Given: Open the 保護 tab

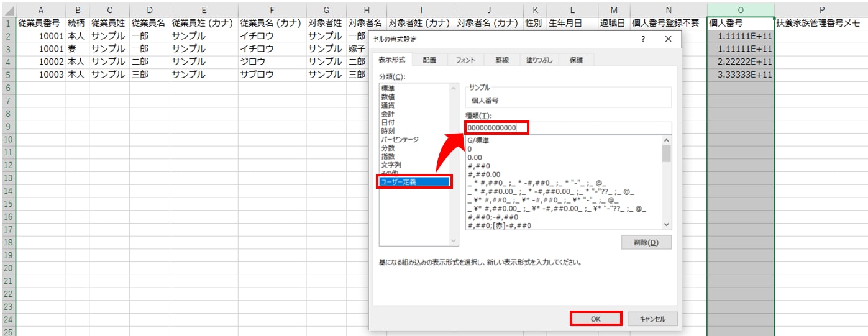Looking at the screenshot, I should [576, 60].
